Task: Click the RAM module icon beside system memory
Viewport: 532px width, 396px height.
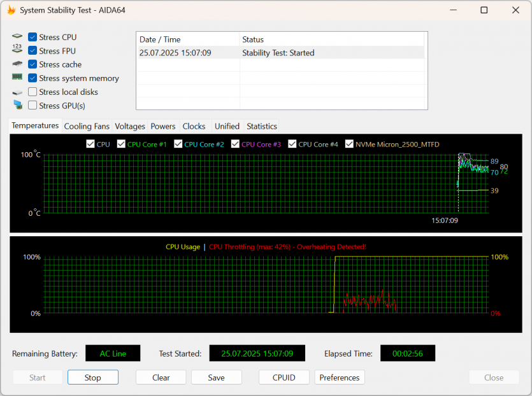Action: [17, 78]
